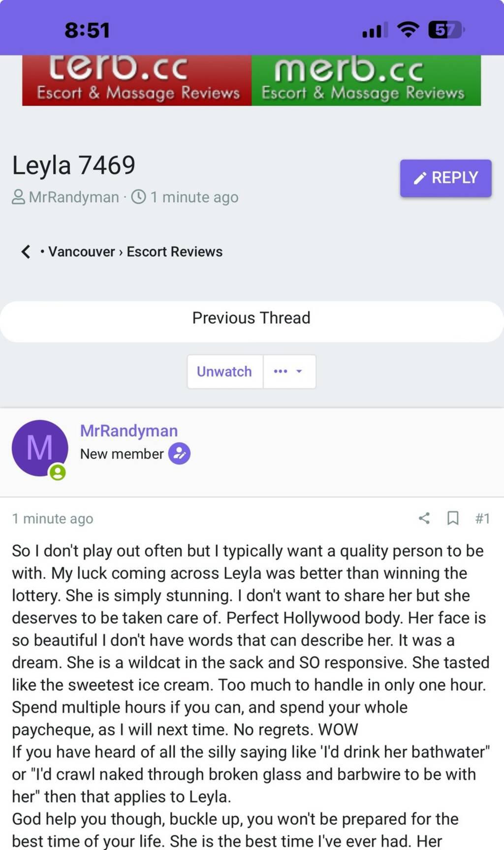Open the three-dot thread options dropdown

tap(288, 372)
